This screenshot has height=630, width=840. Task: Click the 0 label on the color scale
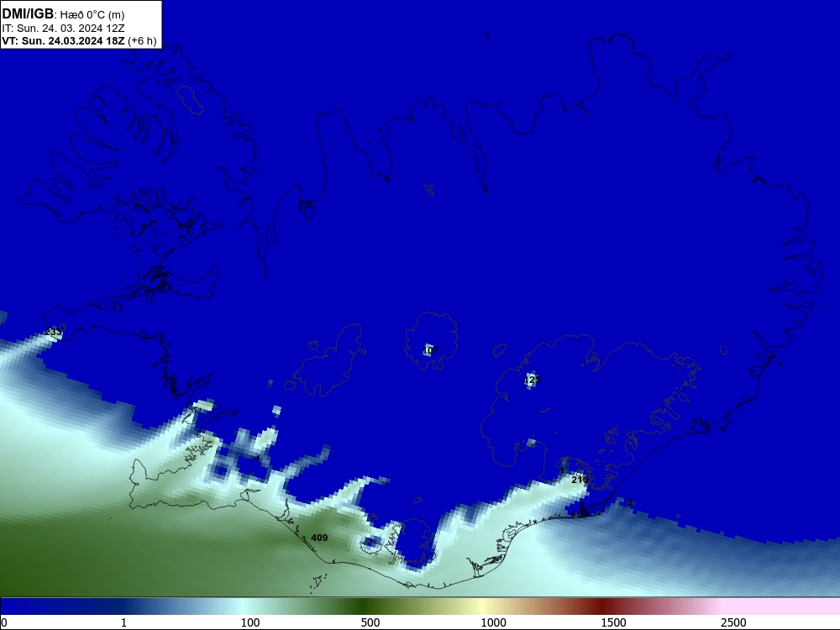tap(4, 622)
